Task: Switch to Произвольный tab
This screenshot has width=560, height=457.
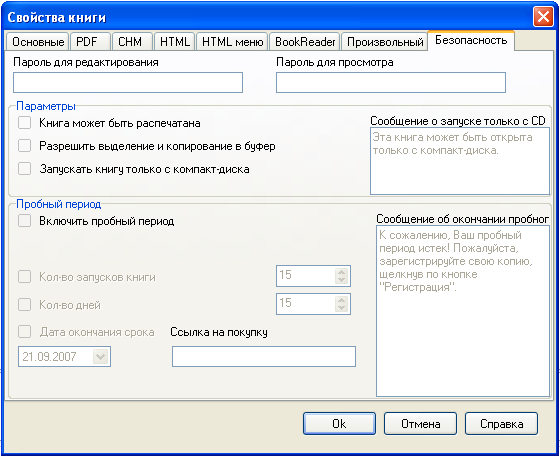Action: pyautogui.click(x=385, y=42)
